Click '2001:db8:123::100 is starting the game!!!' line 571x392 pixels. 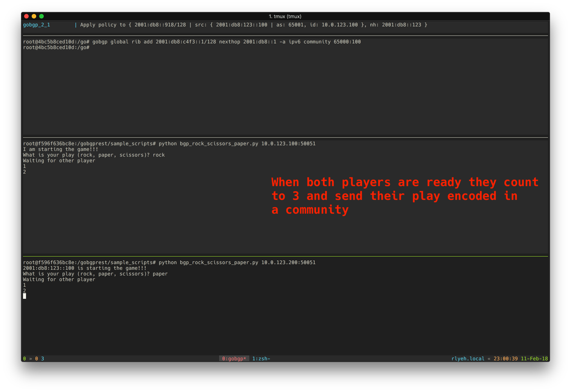coord(85,268)
